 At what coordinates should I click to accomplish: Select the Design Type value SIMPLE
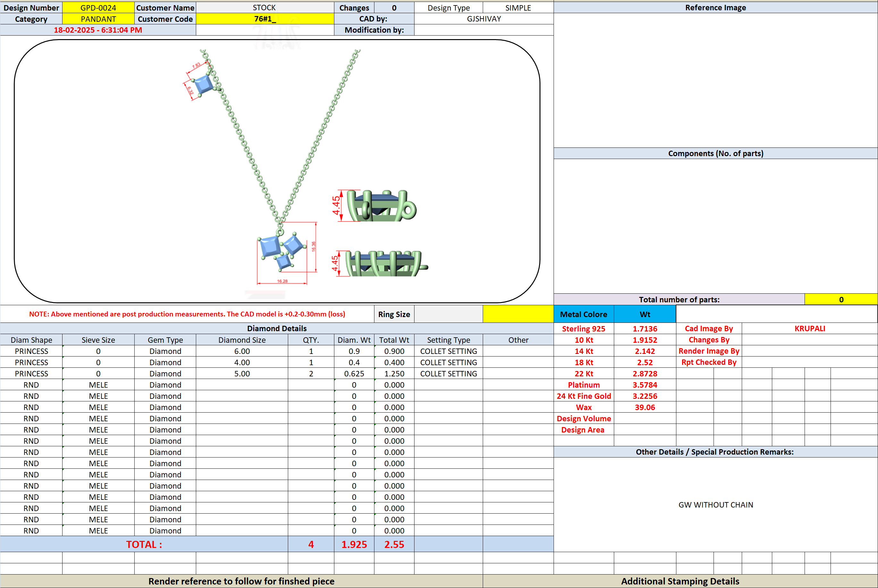tap(518, 7)
